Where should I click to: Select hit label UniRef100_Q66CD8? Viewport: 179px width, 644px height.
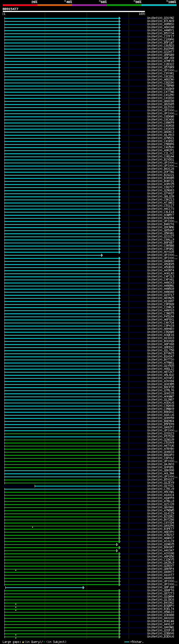coord(161,101)
